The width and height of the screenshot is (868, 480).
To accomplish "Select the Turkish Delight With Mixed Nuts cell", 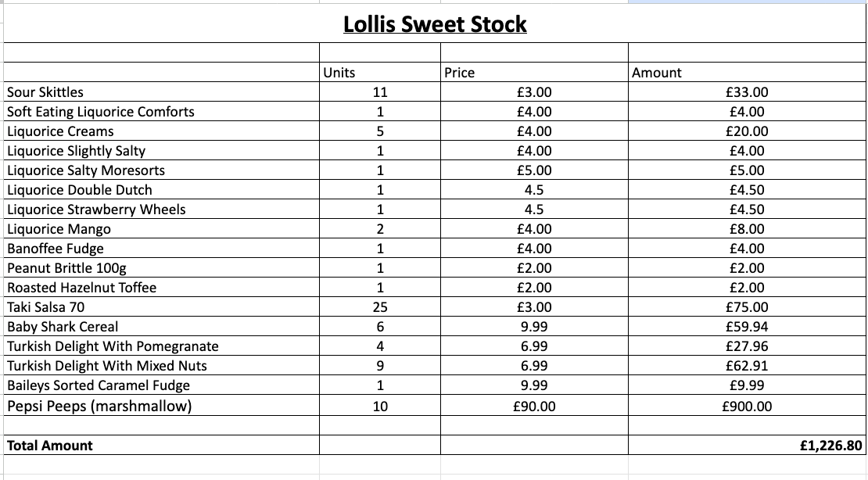I will [x=107, y=366].
